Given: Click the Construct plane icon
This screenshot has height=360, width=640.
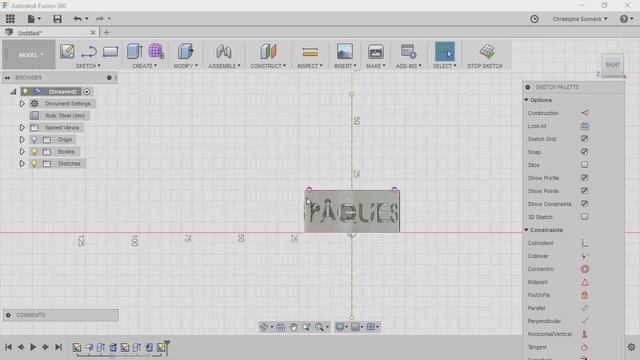Looking at the screenshot, I should (268, 51).
